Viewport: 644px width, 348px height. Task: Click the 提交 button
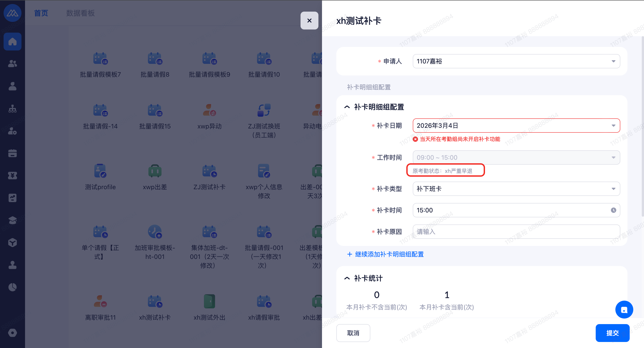612,333
